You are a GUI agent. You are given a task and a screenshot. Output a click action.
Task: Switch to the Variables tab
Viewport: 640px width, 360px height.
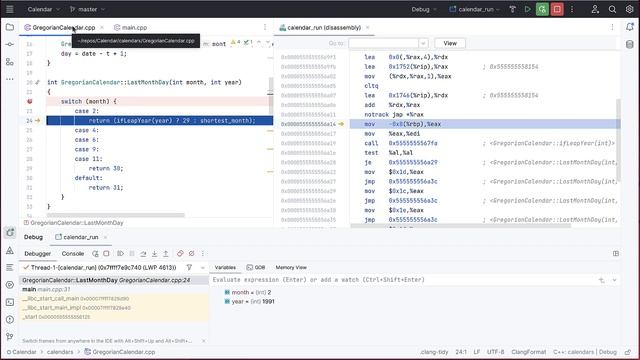(225, 267)
